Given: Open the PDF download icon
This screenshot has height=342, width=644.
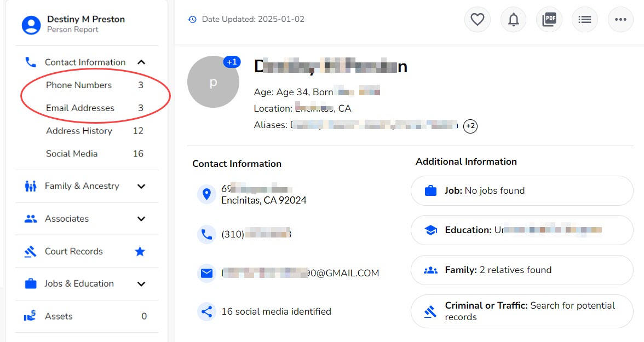Looking at the screenshot, I should pos(549,19).
